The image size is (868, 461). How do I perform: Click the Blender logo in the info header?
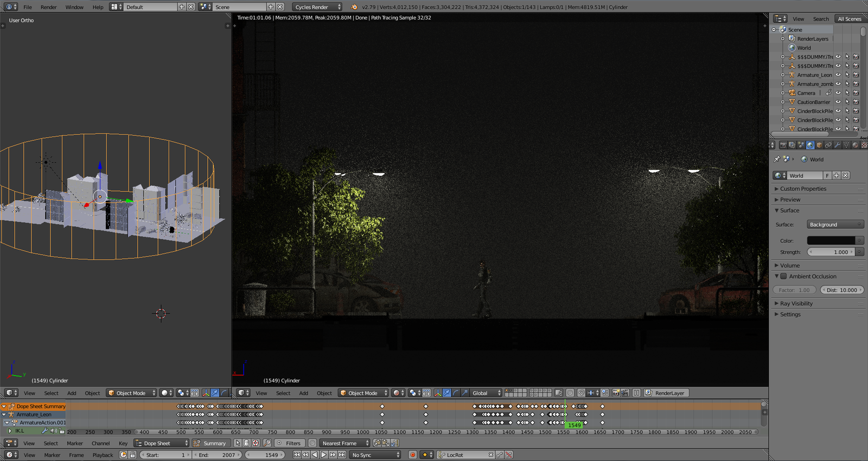(354, 7)
